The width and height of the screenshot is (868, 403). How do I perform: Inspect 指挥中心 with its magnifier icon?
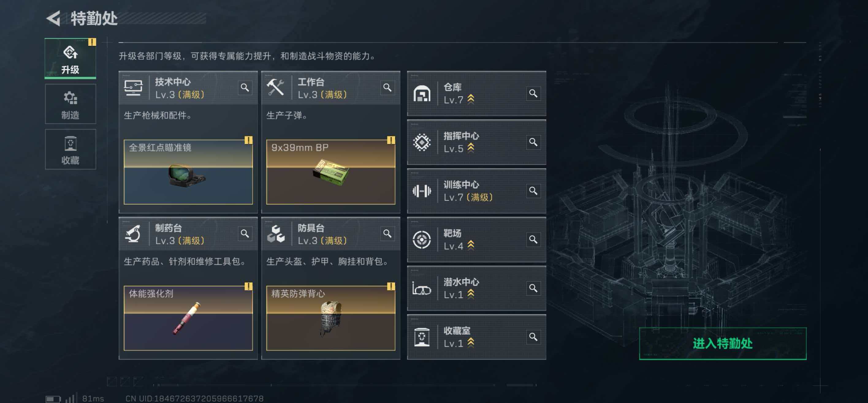533,142
